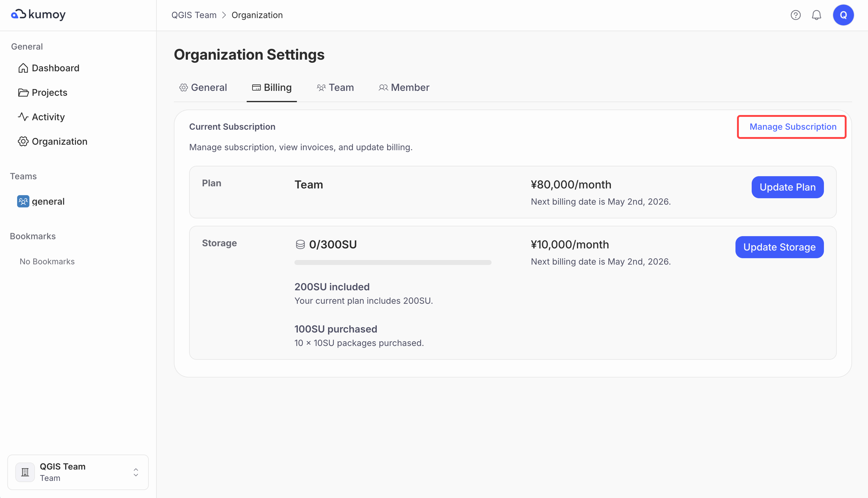
Task: Click the Update Plan button
Action: coord(787,187)
